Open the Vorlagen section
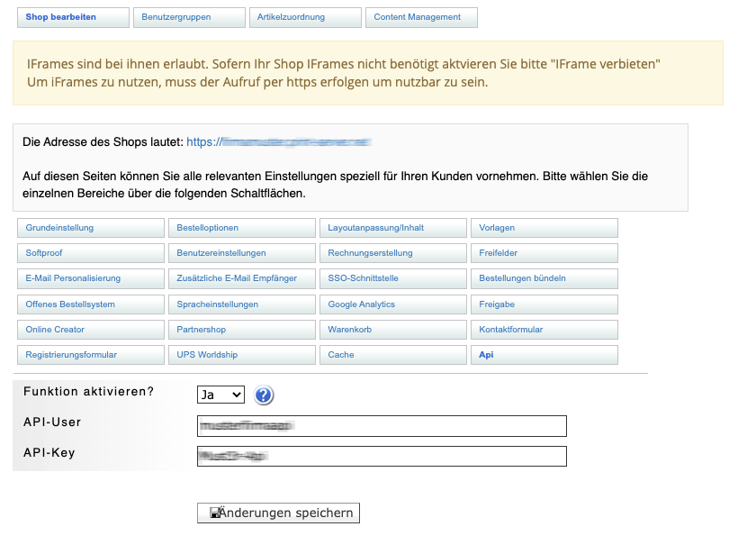Screen dimensions: 756x554 [544, 228]
